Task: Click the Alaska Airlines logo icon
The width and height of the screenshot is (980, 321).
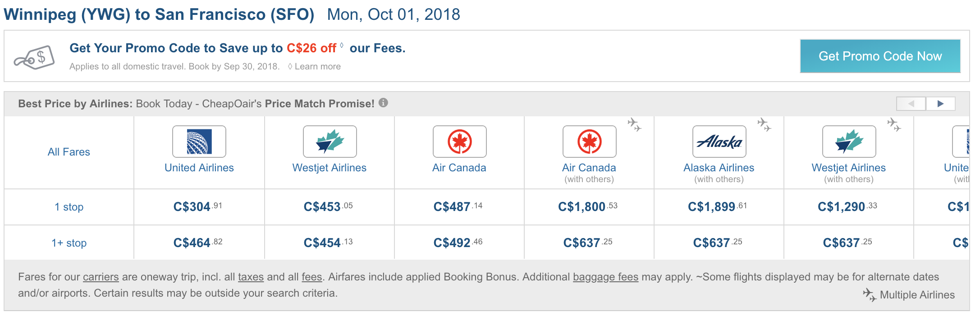Action: coord(719,142)
